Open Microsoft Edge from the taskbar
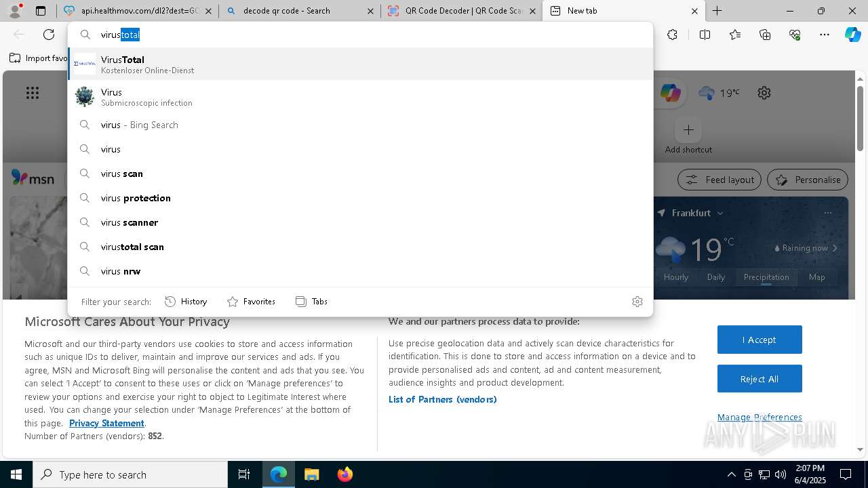Viewport: 868px width, 488px height. [279, 474]
